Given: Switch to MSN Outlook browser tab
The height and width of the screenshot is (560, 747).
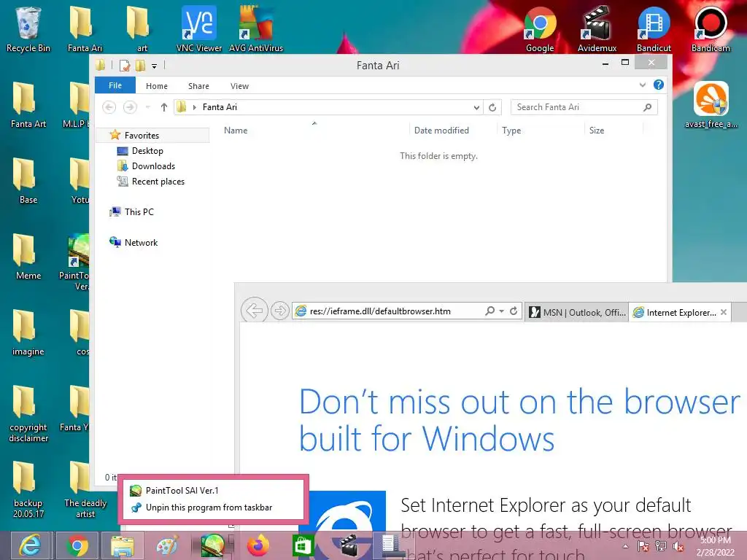Looking at the screenshot, I should coord(577,312).
